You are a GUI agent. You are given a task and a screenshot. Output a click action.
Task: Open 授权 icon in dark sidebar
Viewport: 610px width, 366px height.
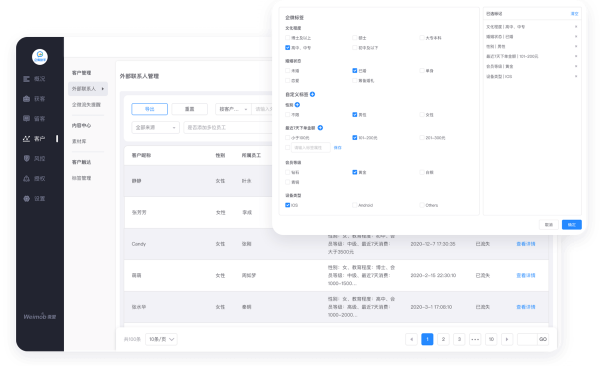(x=26, y=179)
